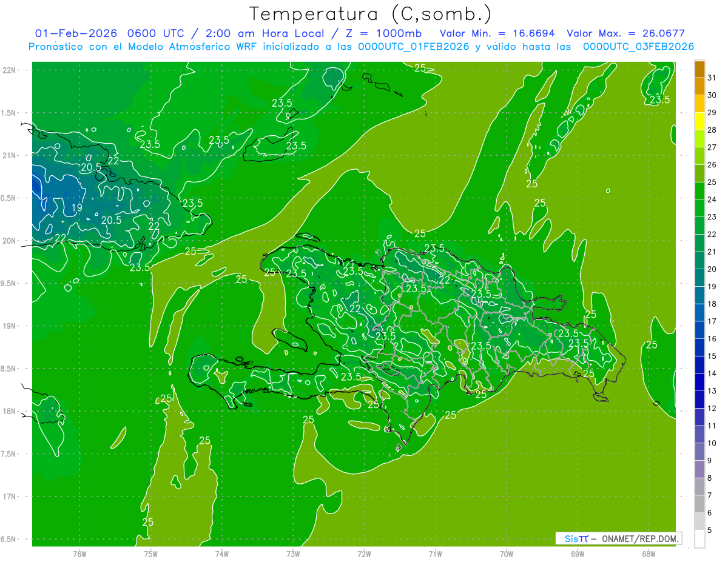Click the '76W' longitude axis label

(x=79, y=554)
